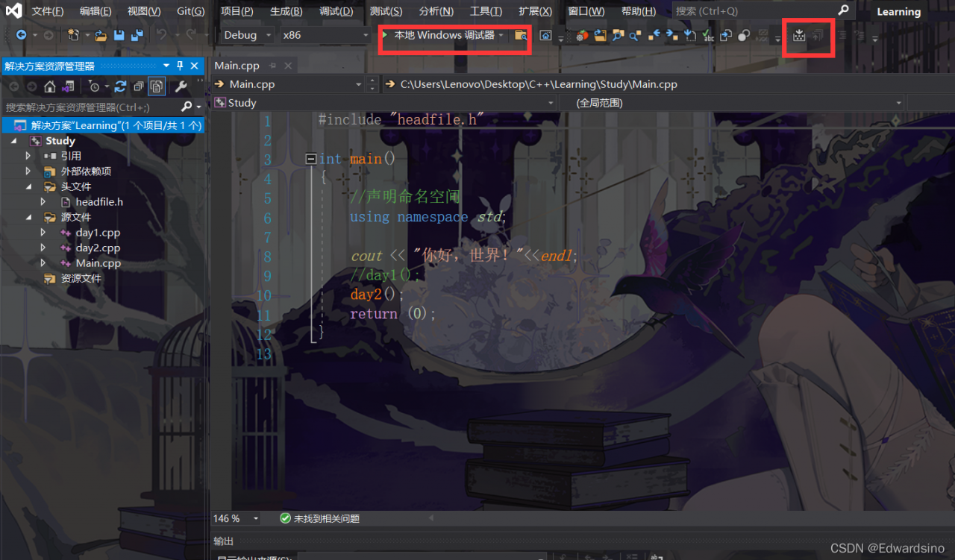Image resolution: width=955 pixels, height=560 pixels.
Task: Collapse the main() function outlining box
Action: tap(311, 159)
